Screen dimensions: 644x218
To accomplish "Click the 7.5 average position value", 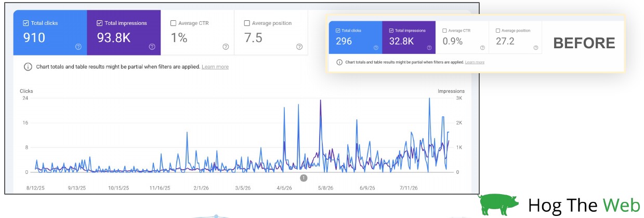I will point(253,38).
